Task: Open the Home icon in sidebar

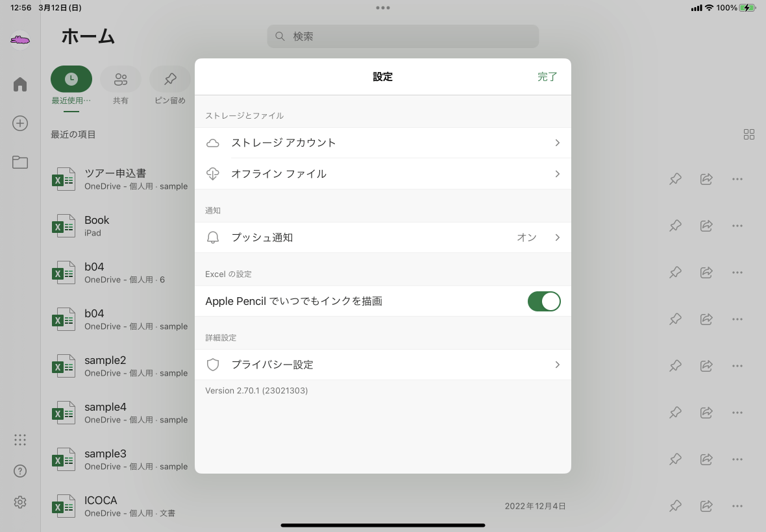Action: click(x=20, y=84)
